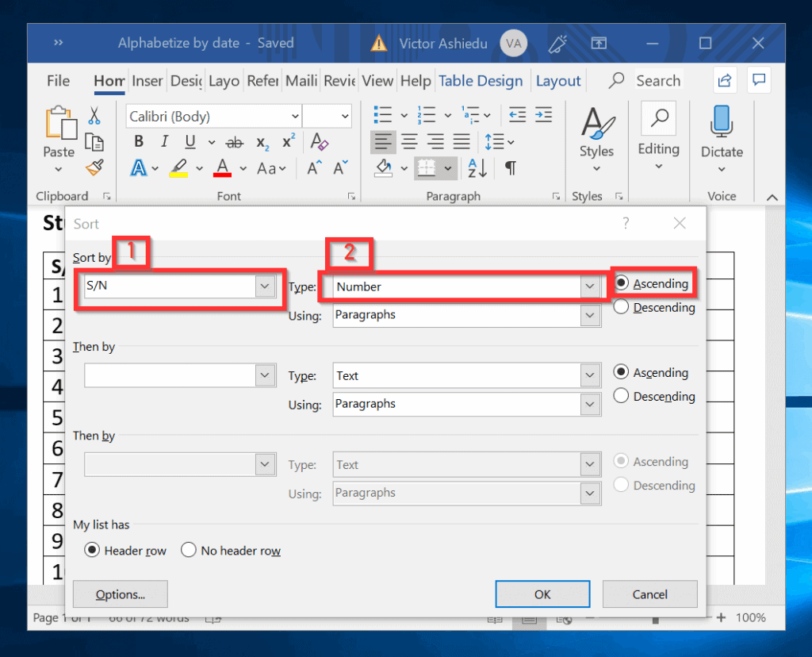
Task: Open the font size dropdown
Action: coord(345,116)
